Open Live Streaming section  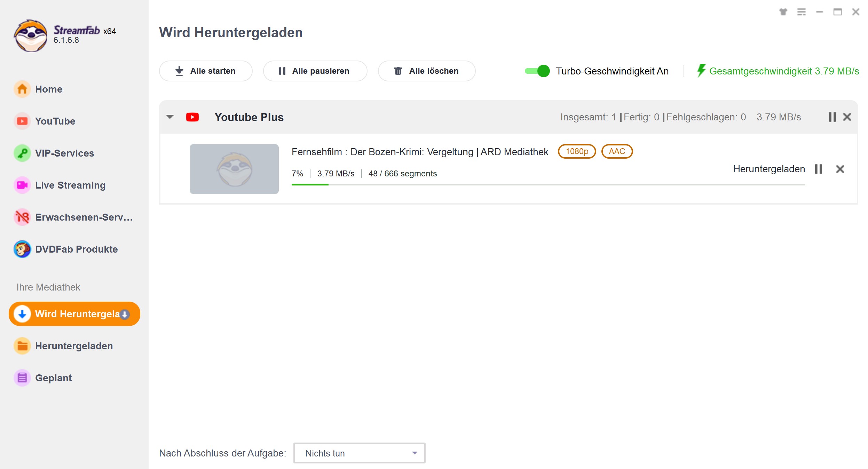click(x=70, y=184)
